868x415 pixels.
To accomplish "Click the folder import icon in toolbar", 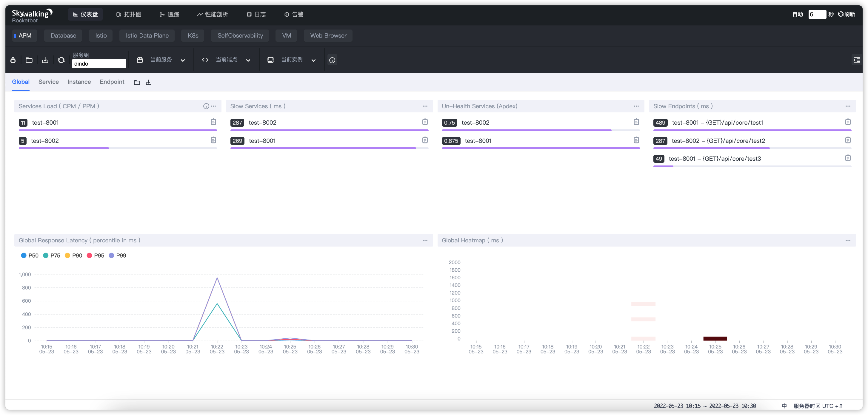I will (x=29, y=60).
